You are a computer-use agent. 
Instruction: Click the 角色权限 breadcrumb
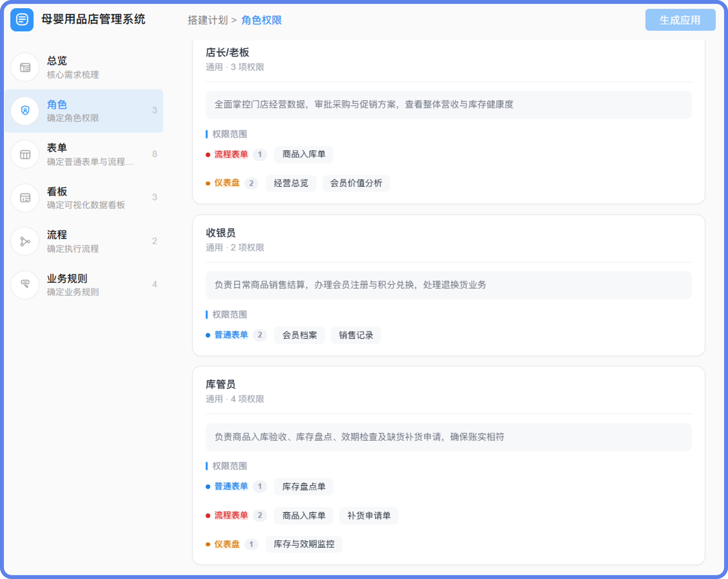[x=261, y=20]
